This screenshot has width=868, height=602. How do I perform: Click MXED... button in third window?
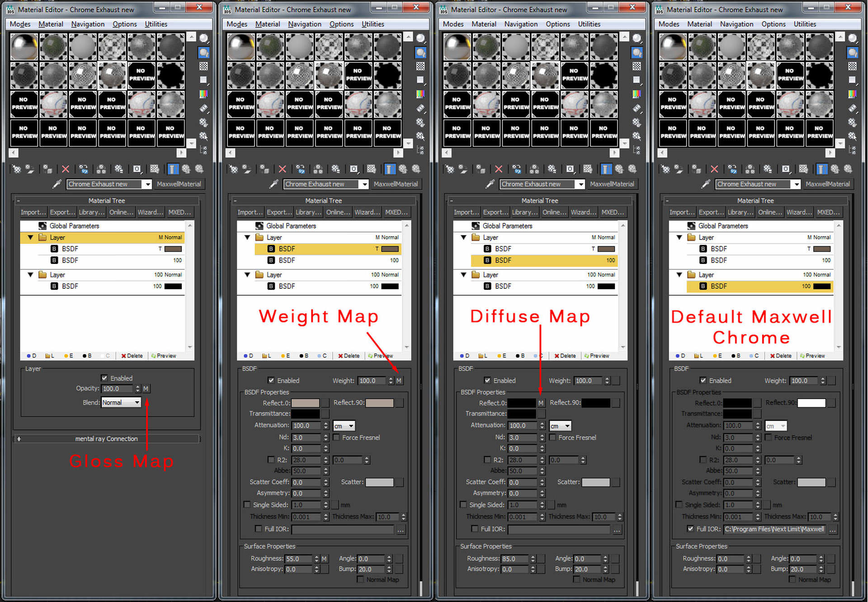click(x=613, y=212)
